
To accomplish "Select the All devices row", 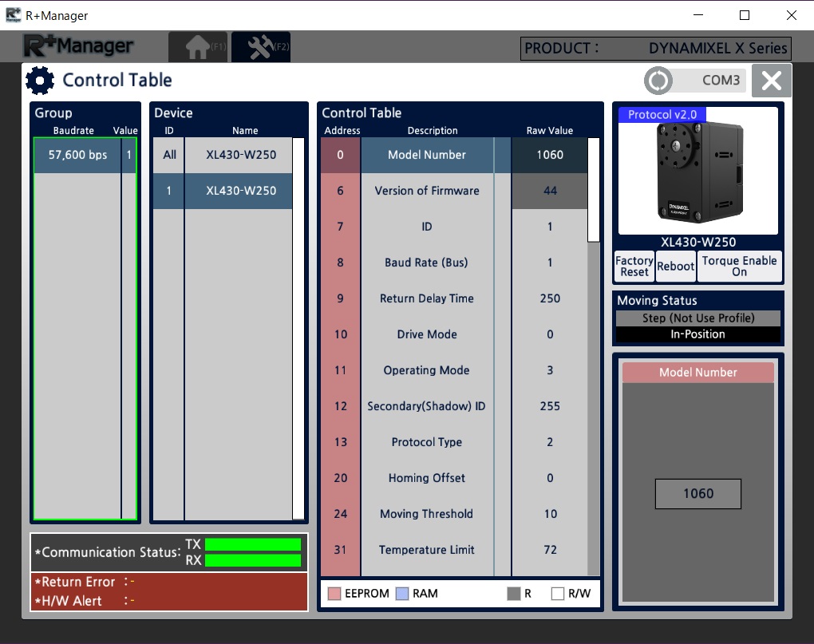I will (x=223, y=155).
